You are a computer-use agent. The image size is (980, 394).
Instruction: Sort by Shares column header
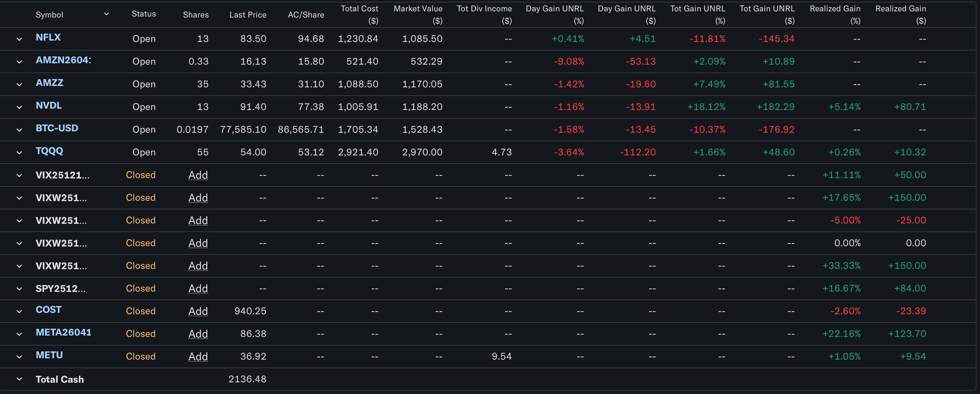(x=196, y=15)
